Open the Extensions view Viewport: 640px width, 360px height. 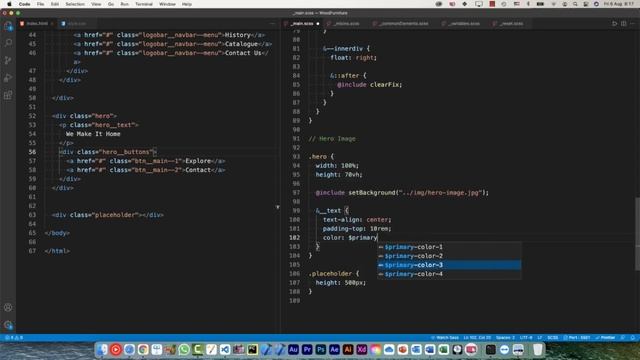8,95
